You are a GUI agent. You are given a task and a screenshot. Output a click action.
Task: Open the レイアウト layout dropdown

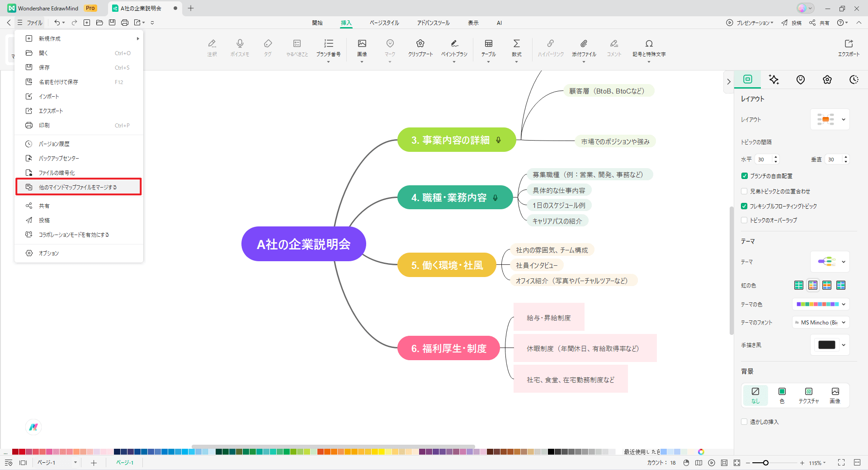[x=830, y=119]
